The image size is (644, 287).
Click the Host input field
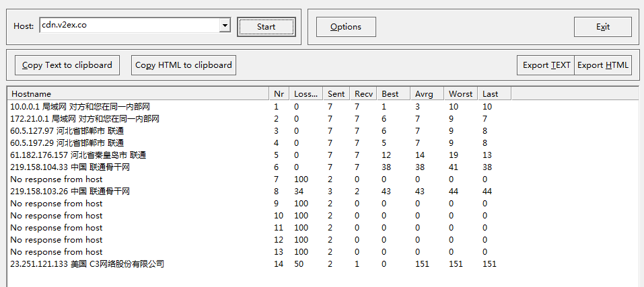pyautogui.click(x=128, y=26)
